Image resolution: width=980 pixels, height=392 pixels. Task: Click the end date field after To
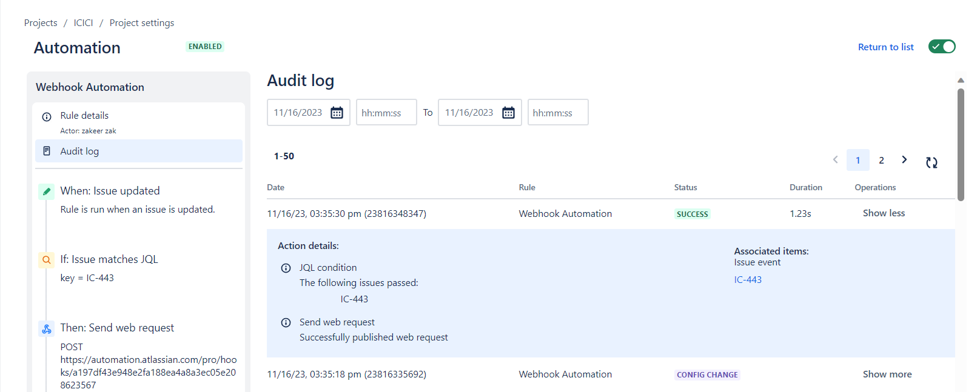click(x=480, y=113)
